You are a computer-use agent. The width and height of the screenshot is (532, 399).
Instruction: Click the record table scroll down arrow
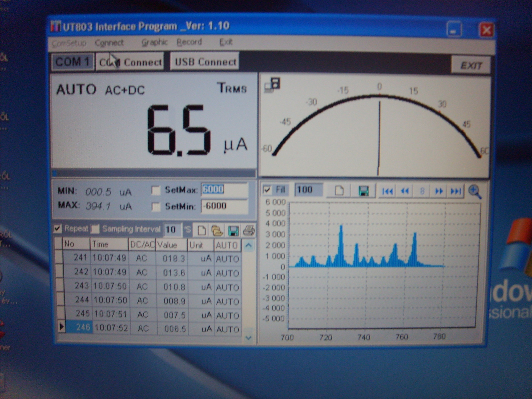point(248,338)
